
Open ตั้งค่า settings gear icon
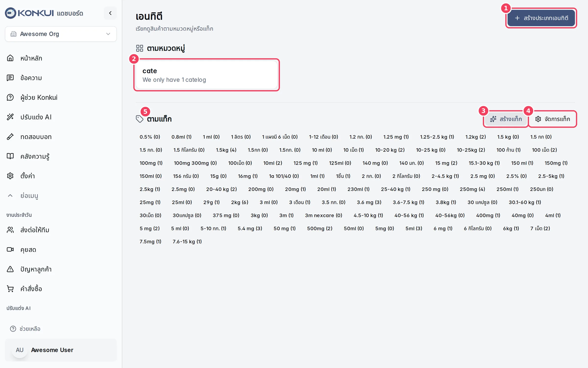(x=10, y=176)
